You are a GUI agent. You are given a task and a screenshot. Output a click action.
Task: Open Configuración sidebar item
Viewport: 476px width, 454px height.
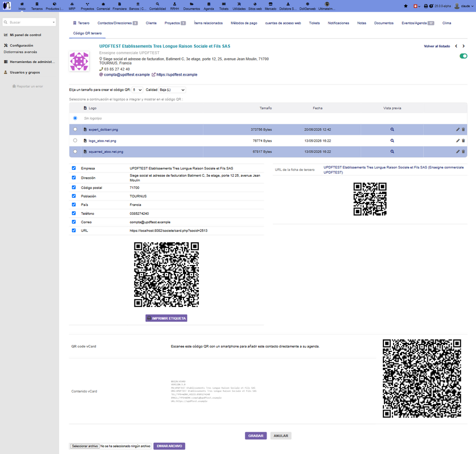pyautogui.click(x=21, y=46)
